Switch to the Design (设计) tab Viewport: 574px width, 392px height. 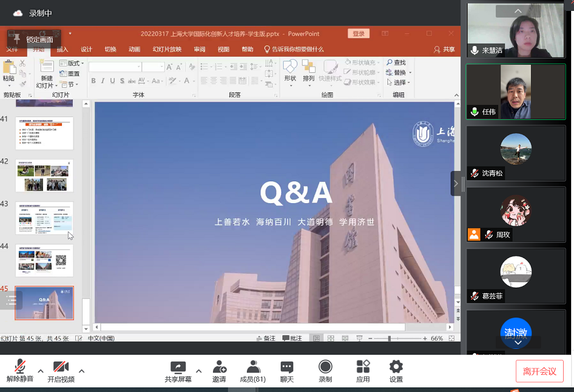[87, 49]
